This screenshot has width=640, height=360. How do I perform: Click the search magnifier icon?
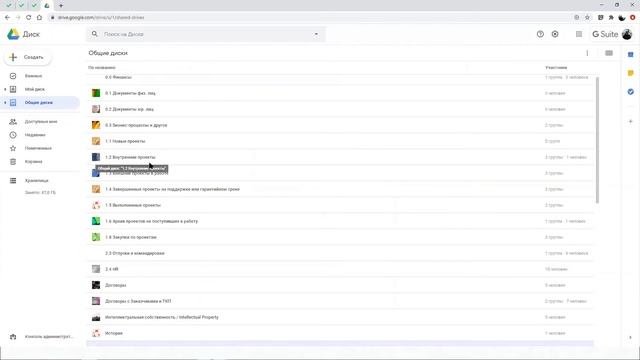coord(95,34)
